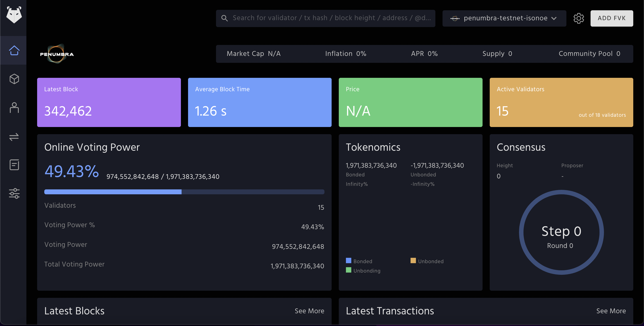Open the Blocks cube sidebar icon
Viewport: 644px width, 326px height.
coord(14,79)
